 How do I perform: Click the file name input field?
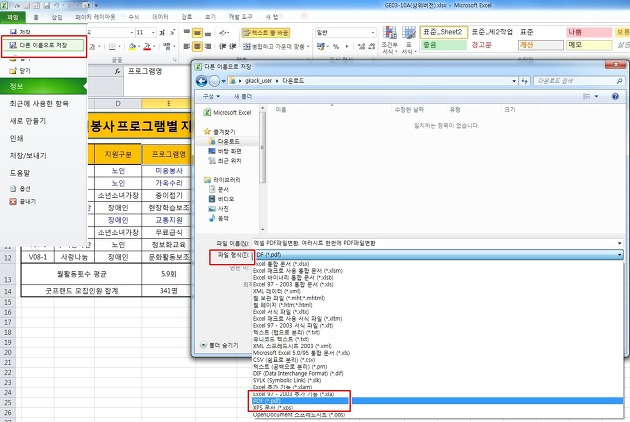437,243
